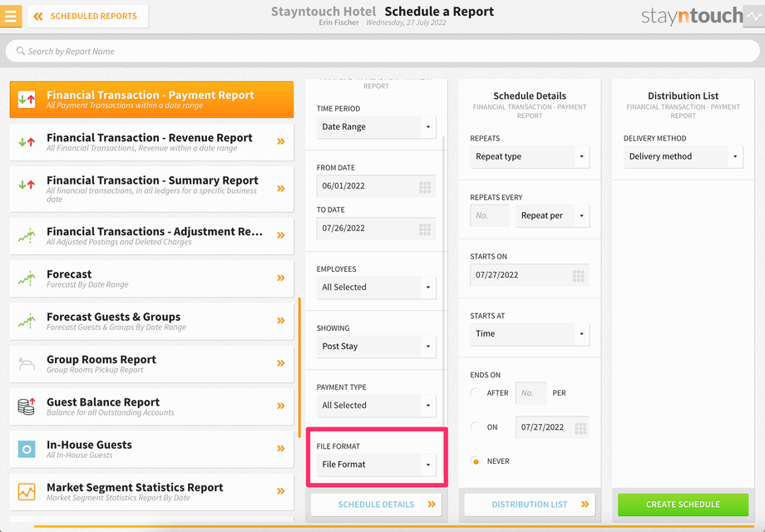Select the Guest Balance Report
765x532 pixels.
tap(151, 406)
